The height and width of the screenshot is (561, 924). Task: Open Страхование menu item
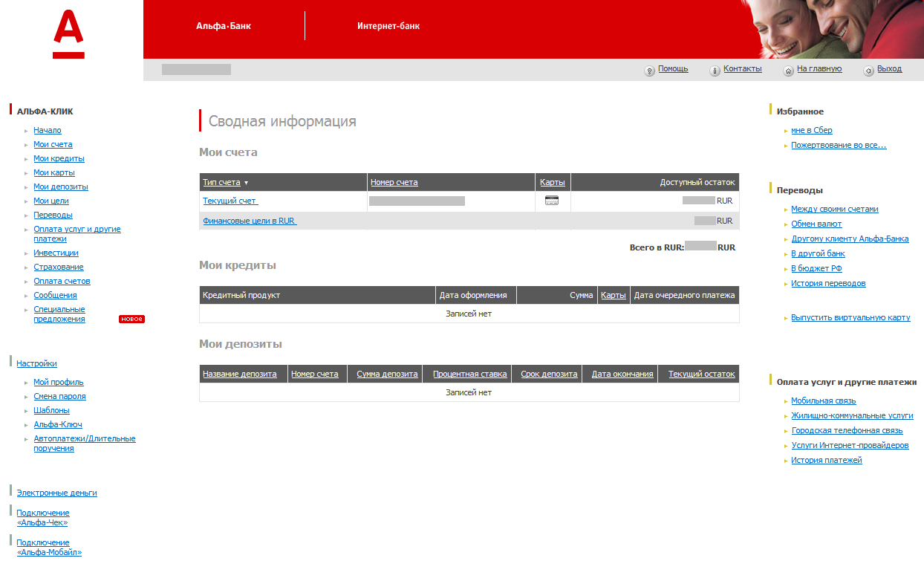[x=59, y=267]
